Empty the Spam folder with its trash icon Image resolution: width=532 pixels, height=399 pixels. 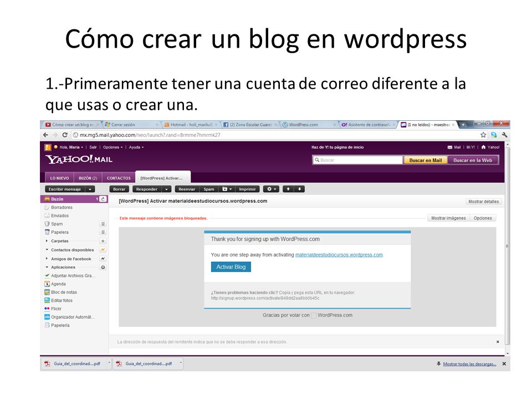click(103, 224)
